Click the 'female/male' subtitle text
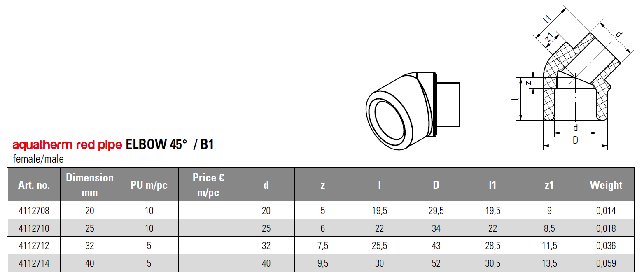 pyautogui.click(x=38, y=159)
